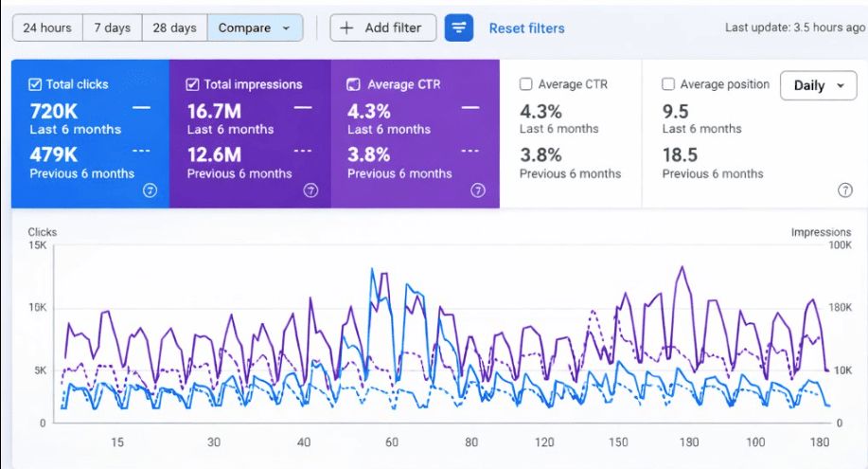Click the Add filter button
Image resolution: width=868 pixels, height=469 pixels.
(382, 28)
